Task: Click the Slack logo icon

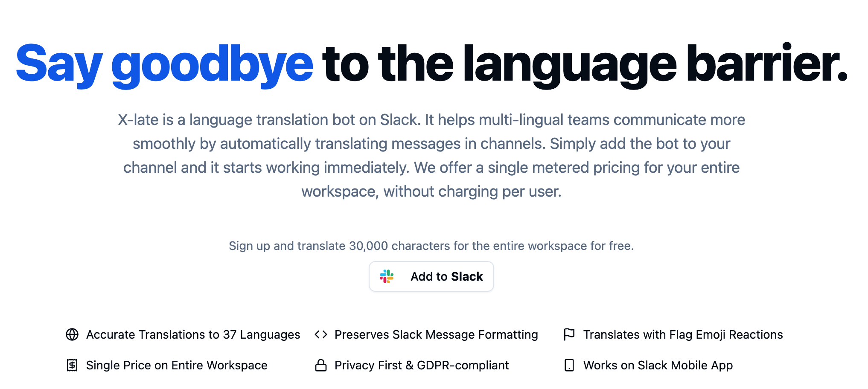Action: [x=387, y=276]
